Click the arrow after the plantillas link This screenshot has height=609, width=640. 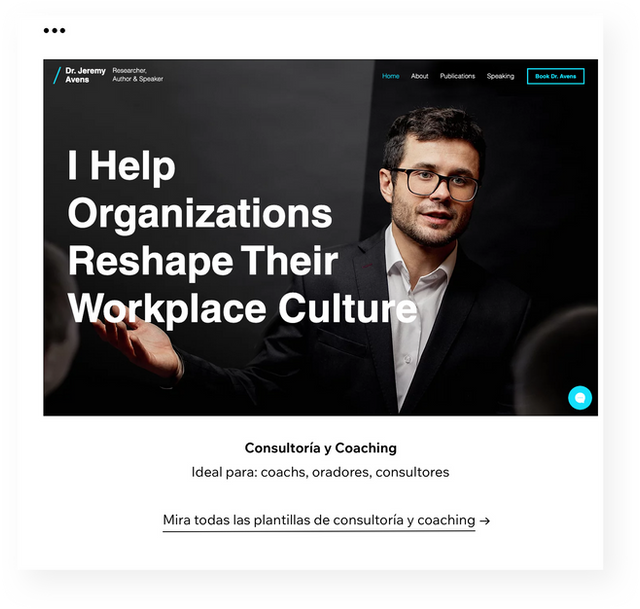click(x=484, y=521)
